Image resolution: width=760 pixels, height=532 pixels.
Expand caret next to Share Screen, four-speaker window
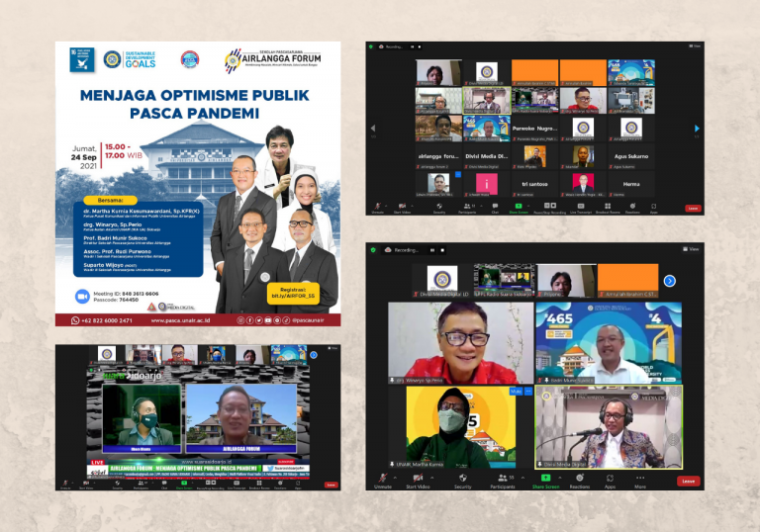click(x=560, y=478)
